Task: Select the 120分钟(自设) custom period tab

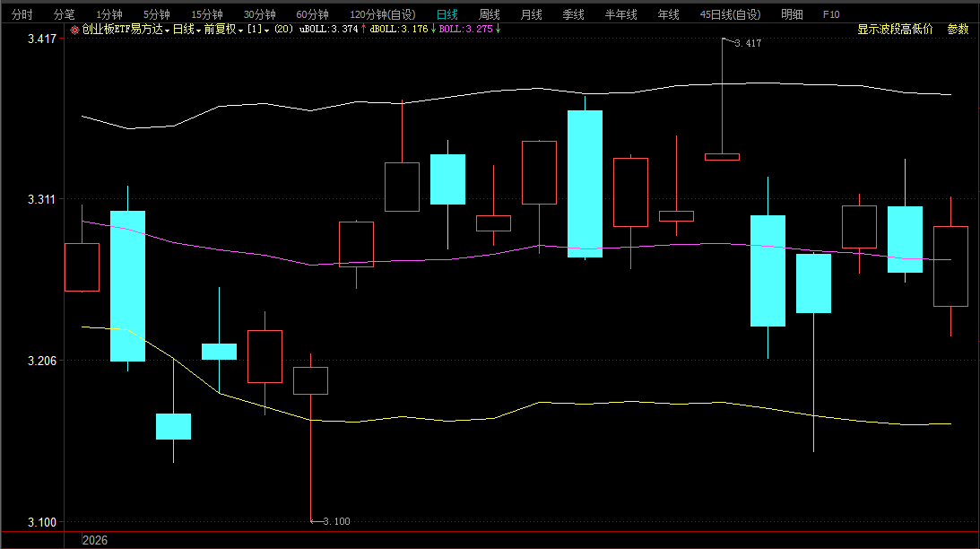Action: 383,14
